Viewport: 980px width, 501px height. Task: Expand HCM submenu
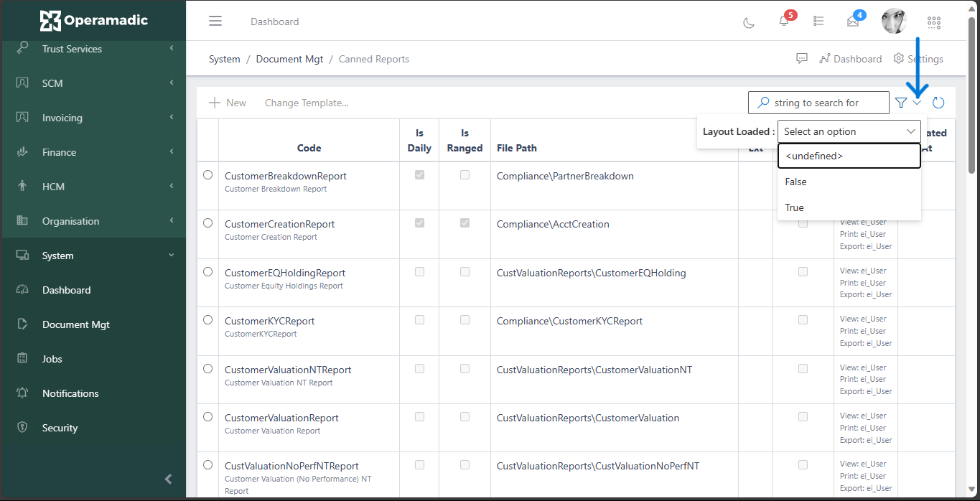click(x=172, y=186)
